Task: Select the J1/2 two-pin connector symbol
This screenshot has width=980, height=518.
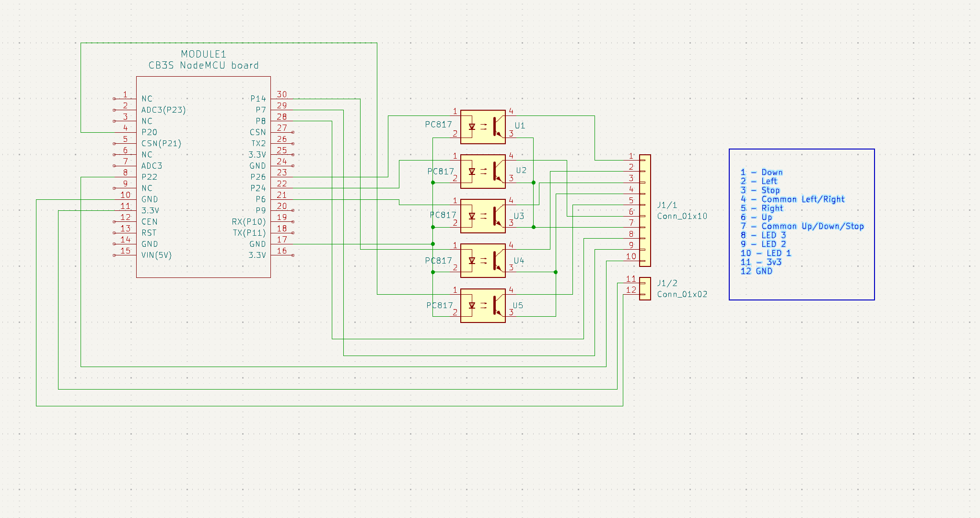Action: tap(645, 289)
